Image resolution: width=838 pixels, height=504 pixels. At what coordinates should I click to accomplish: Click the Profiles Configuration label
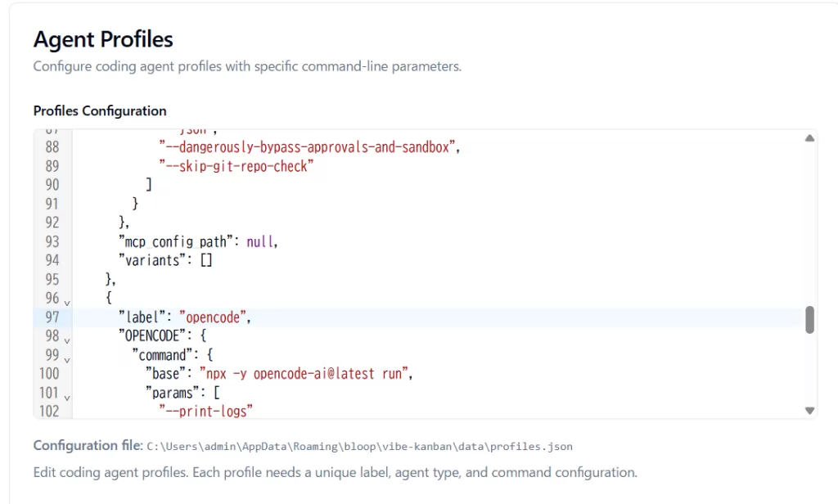(x=99, y=111)
